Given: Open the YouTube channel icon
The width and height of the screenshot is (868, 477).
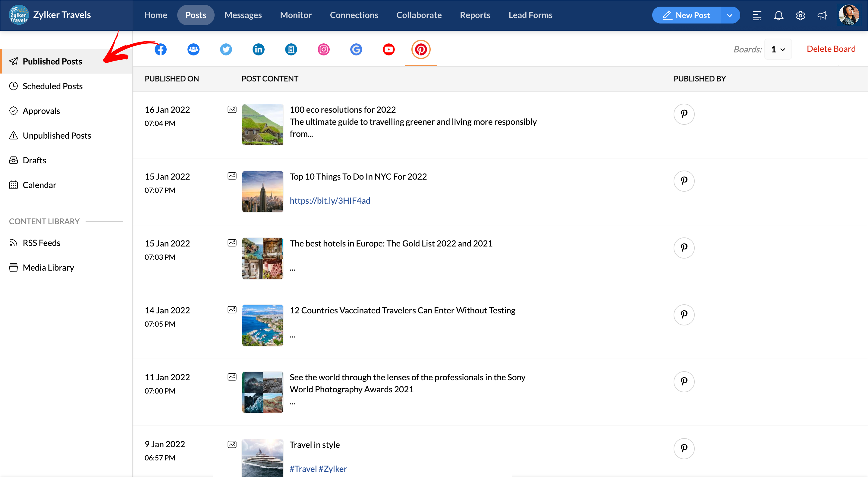Looking at the screenshot, I should (388, 49).
